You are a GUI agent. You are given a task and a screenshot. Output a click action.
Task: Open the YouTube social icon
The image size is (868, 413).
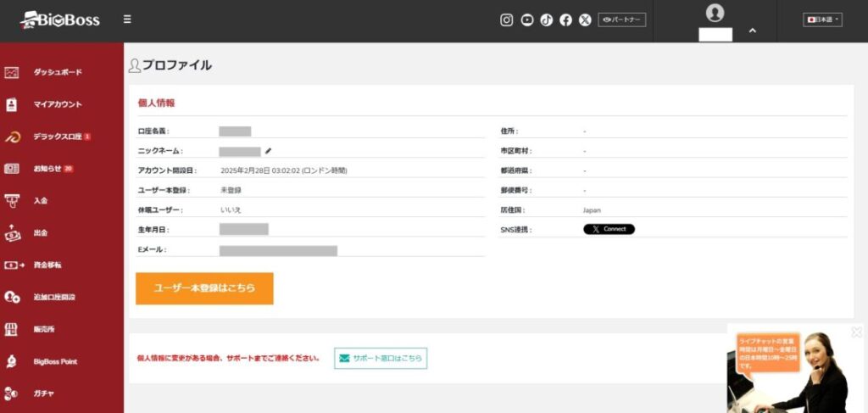[x=527, y=20]
